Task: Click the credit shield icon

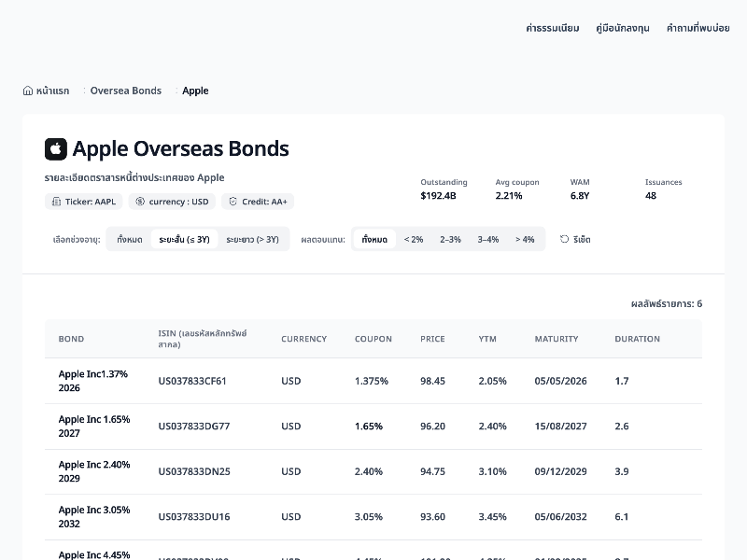Action: (x=233, y=202)
